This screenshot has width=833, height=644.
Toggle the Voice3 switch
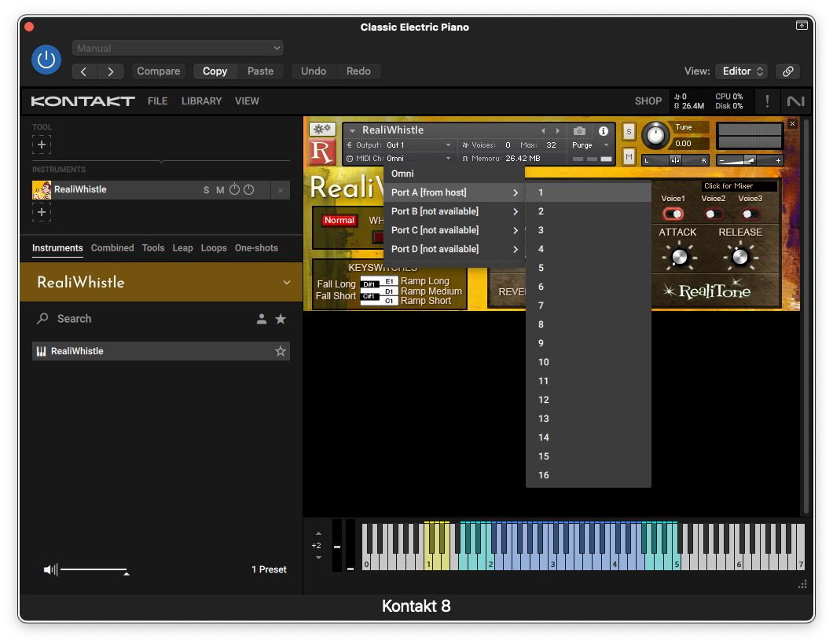point(750,214)
